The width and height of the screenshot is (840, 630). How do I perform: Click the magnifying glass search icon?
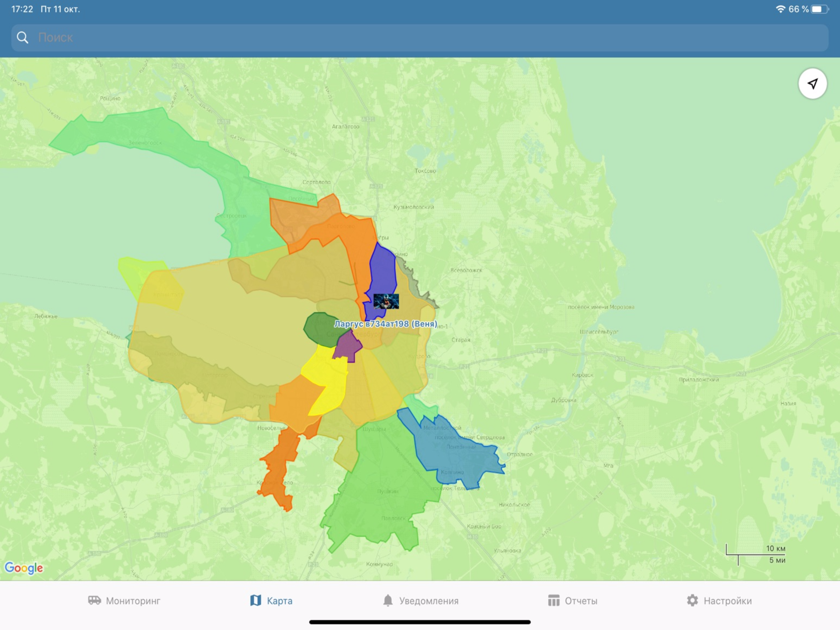pyautogui.click(x=22, y=38)
